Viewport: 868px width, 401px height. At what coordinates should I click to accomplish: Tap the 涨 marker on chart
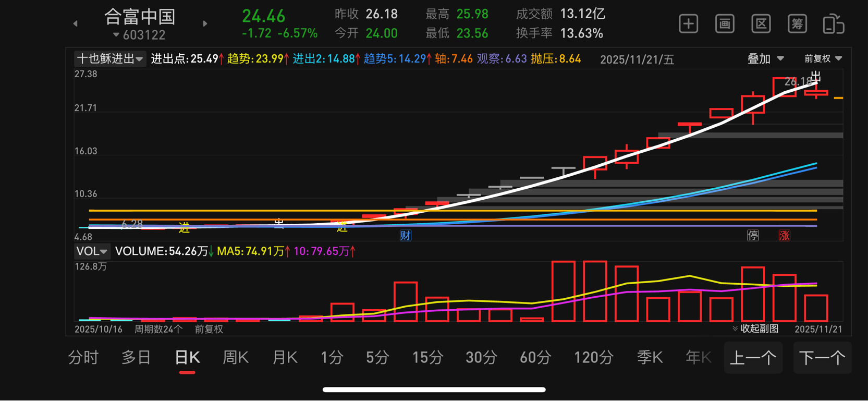[x=784, y=235]
